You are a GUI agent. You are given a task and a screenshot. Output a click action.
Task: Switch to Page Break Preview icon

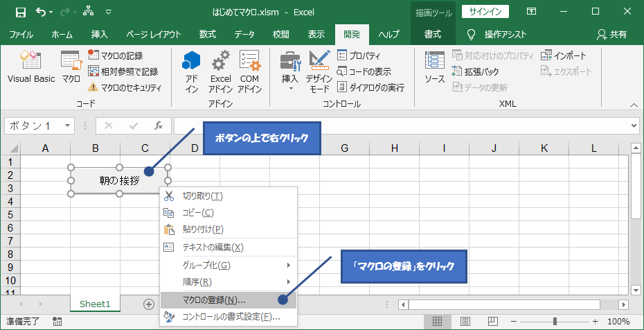point(493,322)
